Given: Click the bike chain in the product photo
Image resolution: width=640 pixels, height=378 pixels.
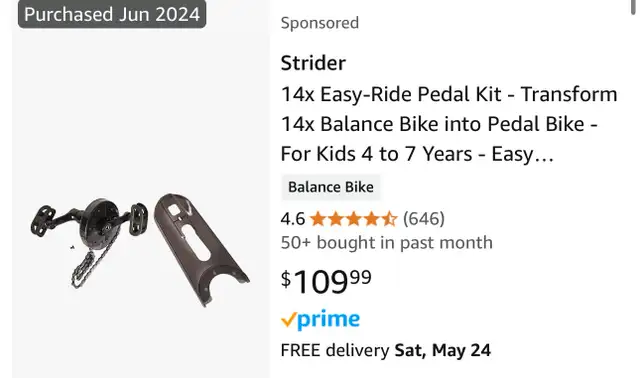Looking at the screenshot, I should 87,267.
